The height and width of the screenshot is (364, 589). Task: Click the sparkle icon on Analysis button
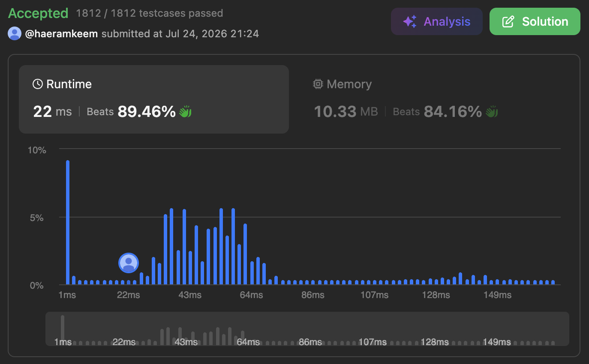[410, 21]
